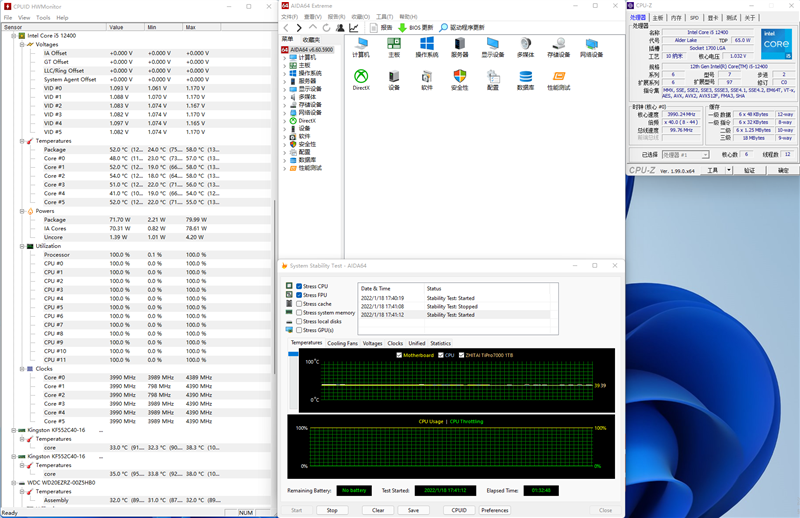The height and width of the screenshot is (518, 800).
Task: Open HWMonitor Tools menu
Action: (43, 17)
